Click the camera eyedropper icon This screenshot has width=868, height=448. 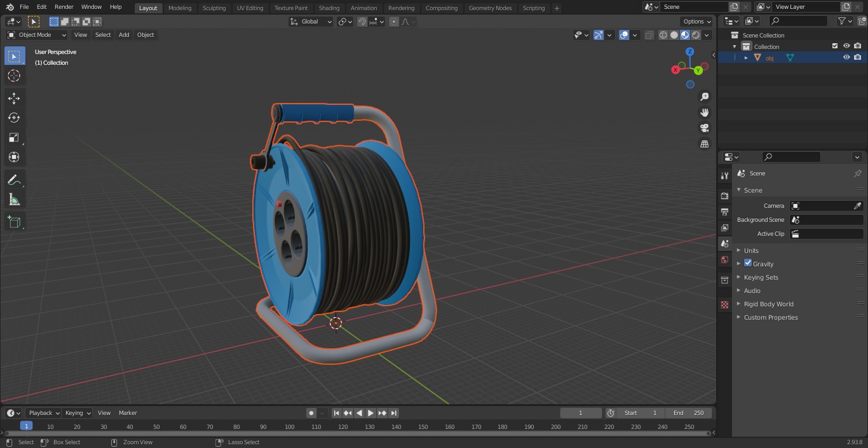(857, 206)
